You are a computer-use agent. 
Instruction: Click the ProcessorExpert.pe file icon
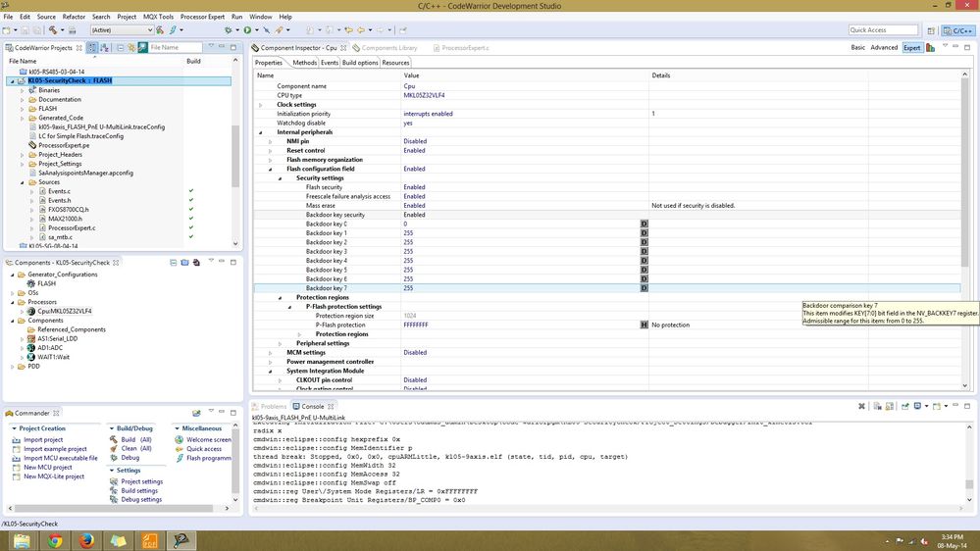[32, 145]
